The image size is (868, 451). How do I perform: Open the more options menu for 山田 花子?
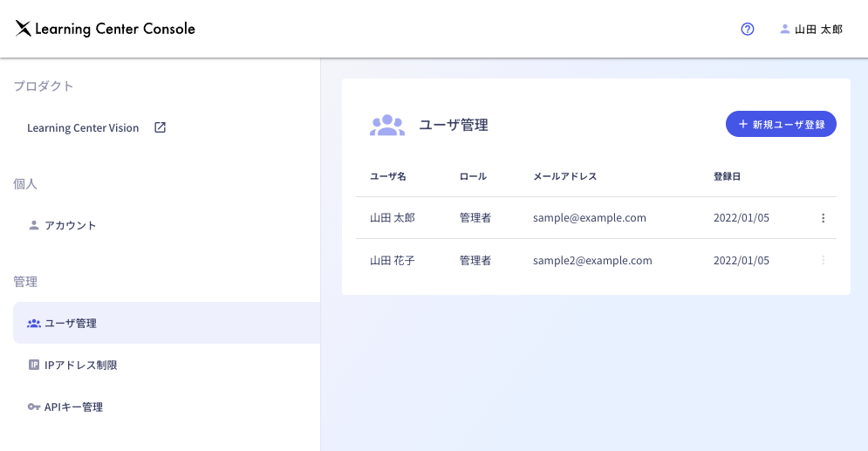pyautogui.click(x=823, y=260)
